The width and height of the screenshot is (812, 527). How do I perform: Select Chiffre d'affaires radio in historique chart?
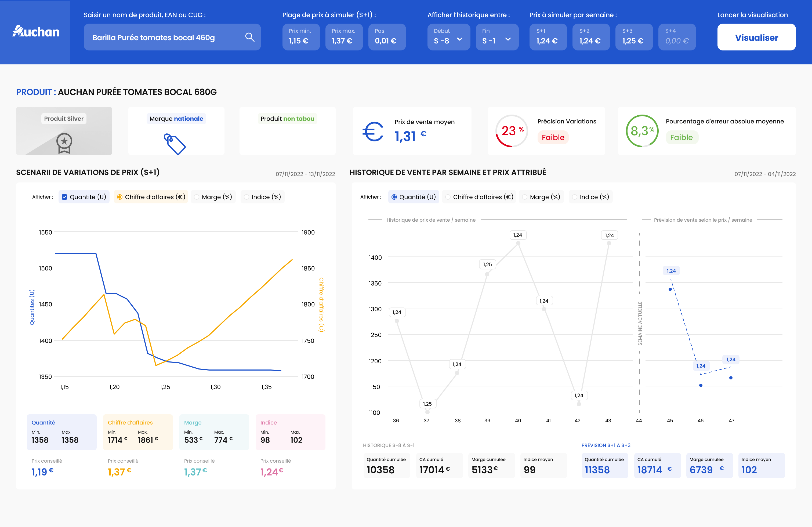pyautogui.click(x=448, y=197)
